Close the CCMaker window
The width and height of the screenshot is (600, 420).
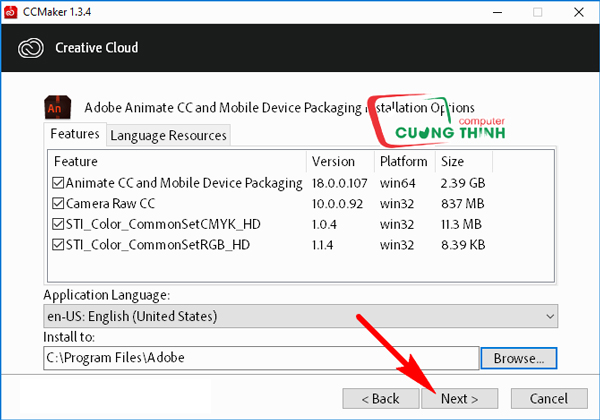pos(579,13)
